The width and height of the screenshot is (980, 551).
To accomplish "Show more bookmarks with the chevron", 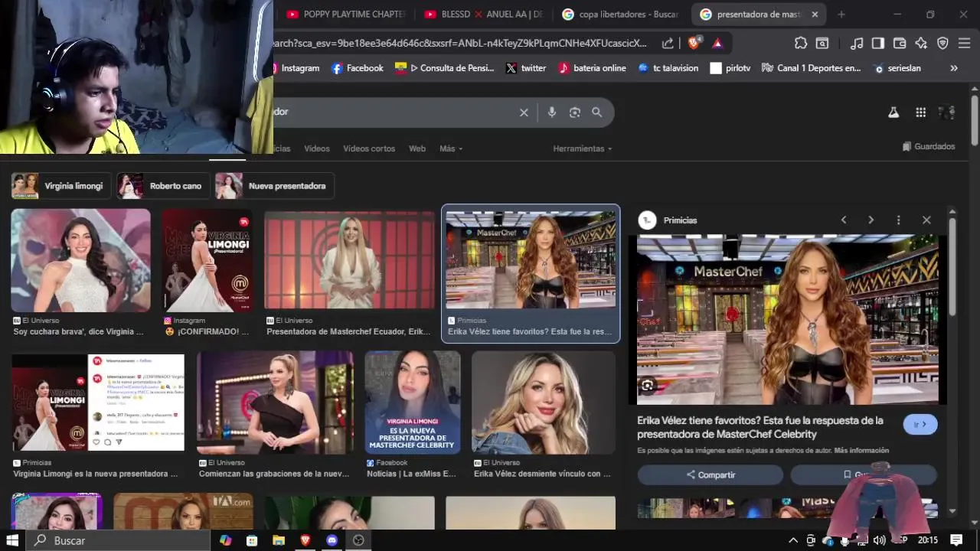I will tap(954, 68).
